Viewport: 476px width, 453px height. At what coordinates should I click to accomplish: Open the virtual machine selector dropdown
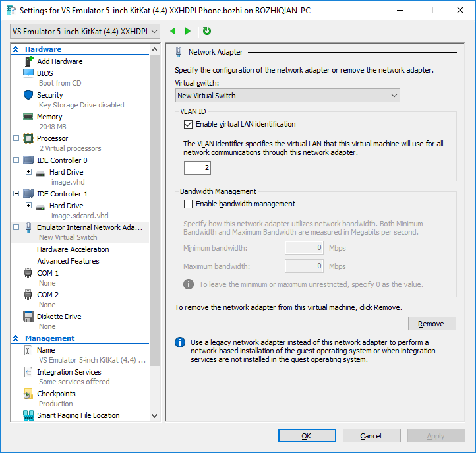pos(85,31)
